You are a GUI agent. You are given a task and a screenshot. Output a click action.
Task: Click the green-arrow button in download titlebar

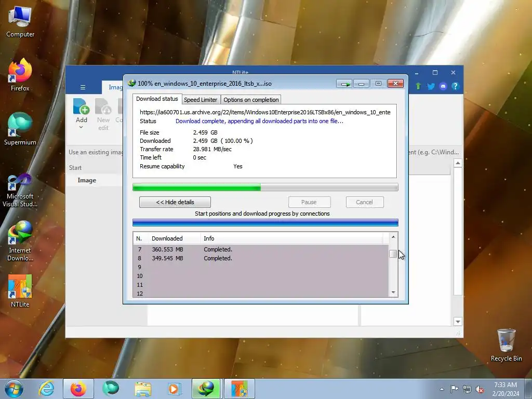(344, 84)
